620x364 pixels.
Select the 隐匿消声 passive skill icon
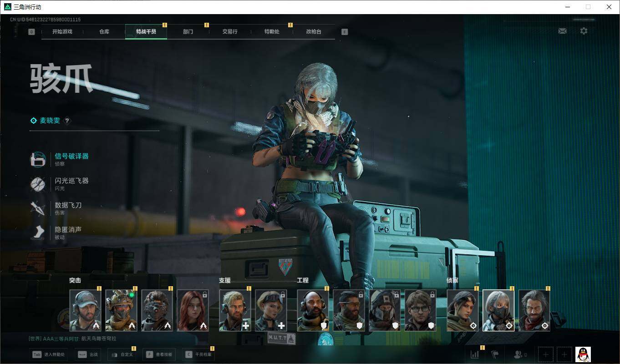point(38,233)
